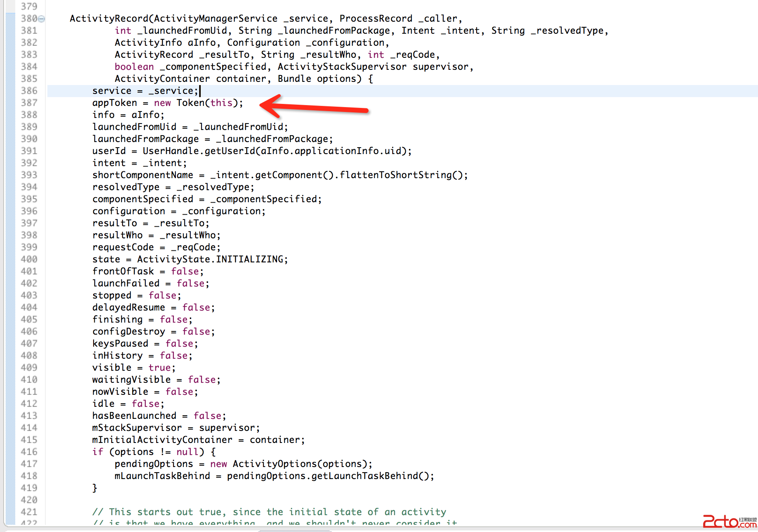Click 'componentSpecified = _componentSpecified;' line
Screen dimensions: 758x532
pos(207,199)
